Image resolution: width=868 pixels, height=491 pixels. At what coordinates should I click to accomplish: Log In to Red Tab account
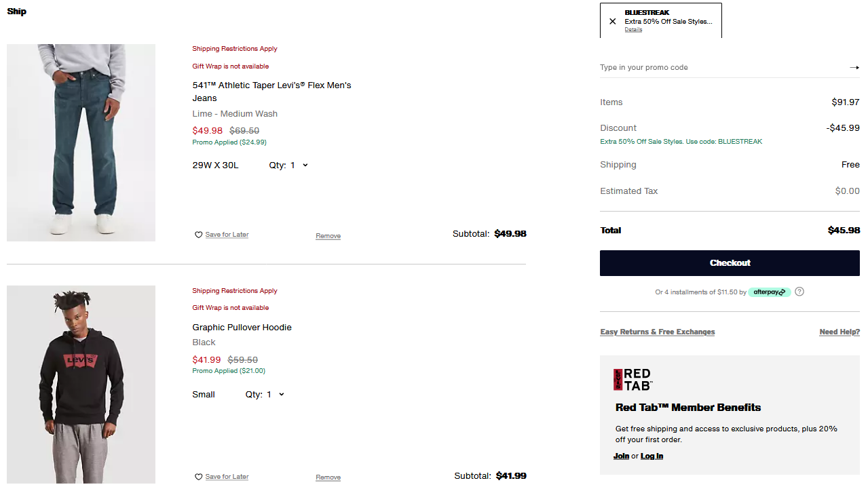coord(652,456)
